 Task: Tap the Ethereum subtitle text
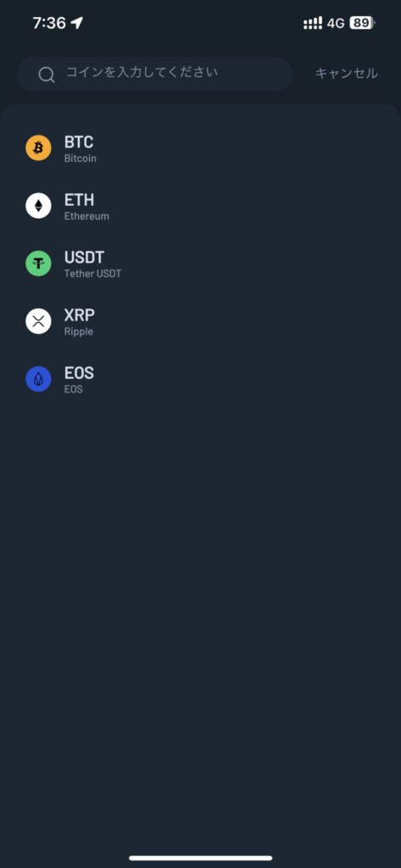click(86, 216)
